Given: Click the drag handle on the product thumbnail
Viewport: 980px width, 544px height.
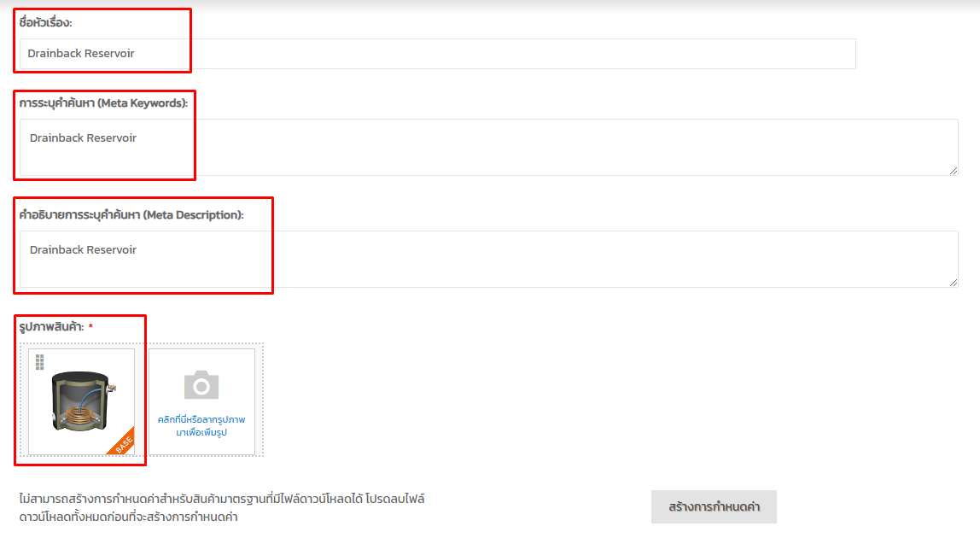Looking at the screenshot, I should pyautogui.click(x=39, y=363).
